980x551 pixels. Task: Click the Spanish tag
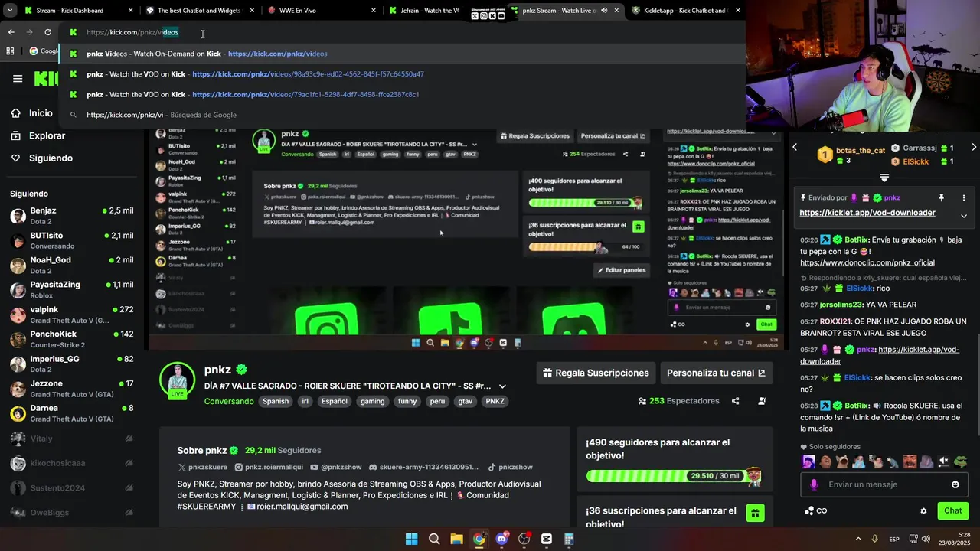point(276,401)
